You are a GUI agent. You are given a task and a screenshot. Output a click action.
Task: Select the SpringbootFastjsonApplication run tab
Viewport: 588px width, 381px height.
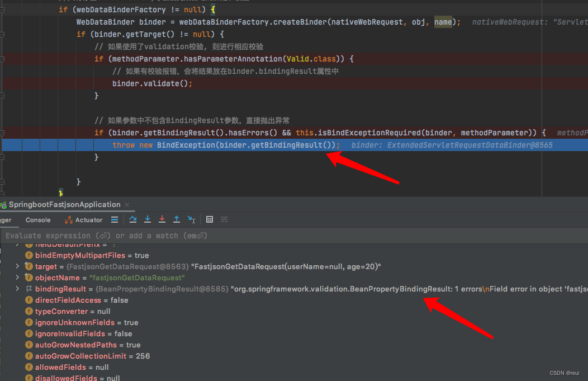click(64, 205)
